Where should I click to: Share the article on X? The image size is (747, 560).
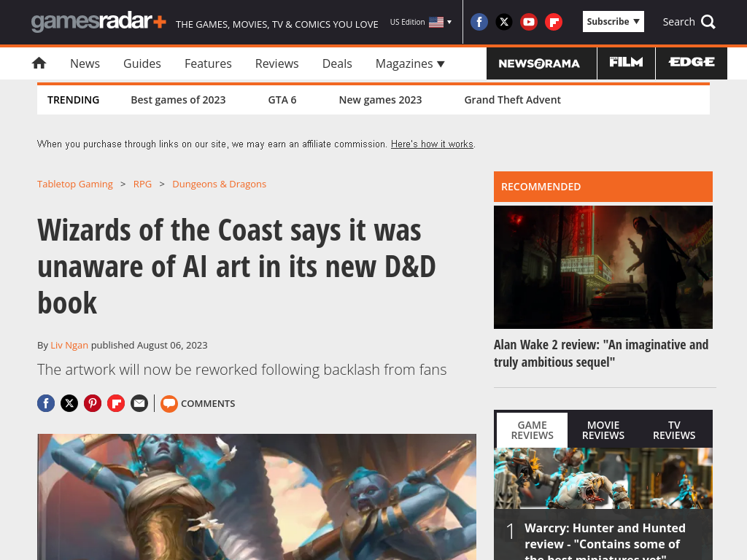(x=69, y=403)
